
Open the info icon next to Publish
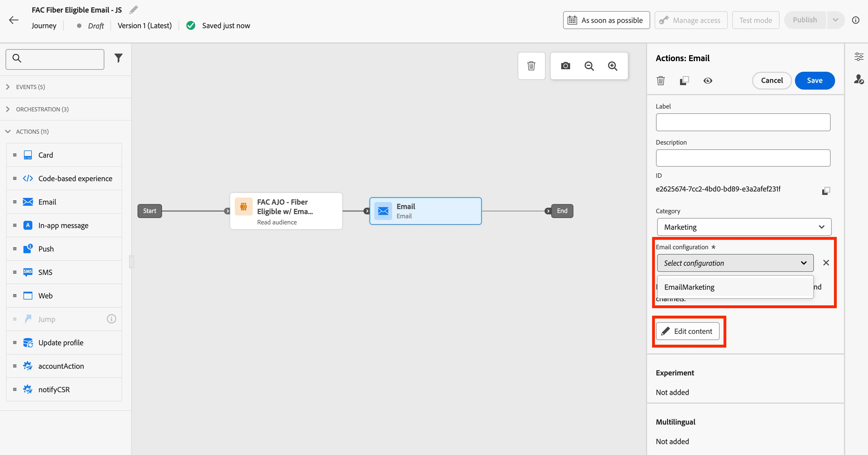click(855, 20)
